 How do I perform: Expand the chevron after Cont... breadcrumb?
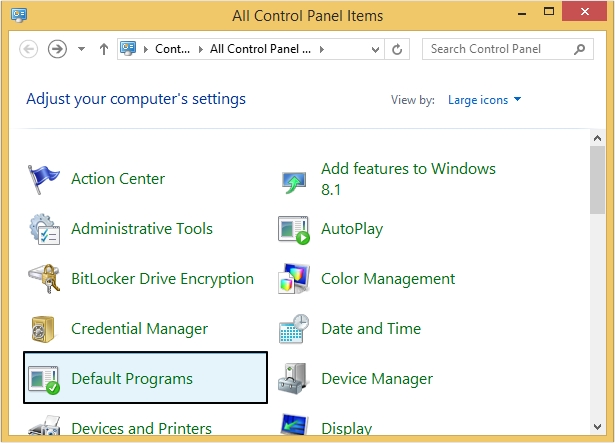(x=201, y=49)
